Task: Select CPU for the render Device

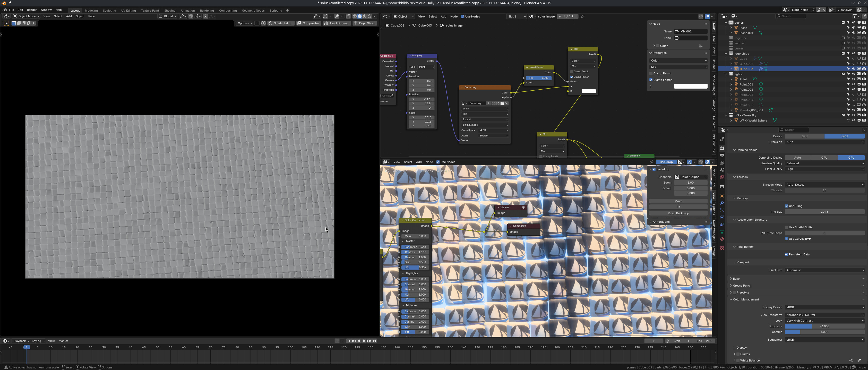Action: [x=804, y=136]
